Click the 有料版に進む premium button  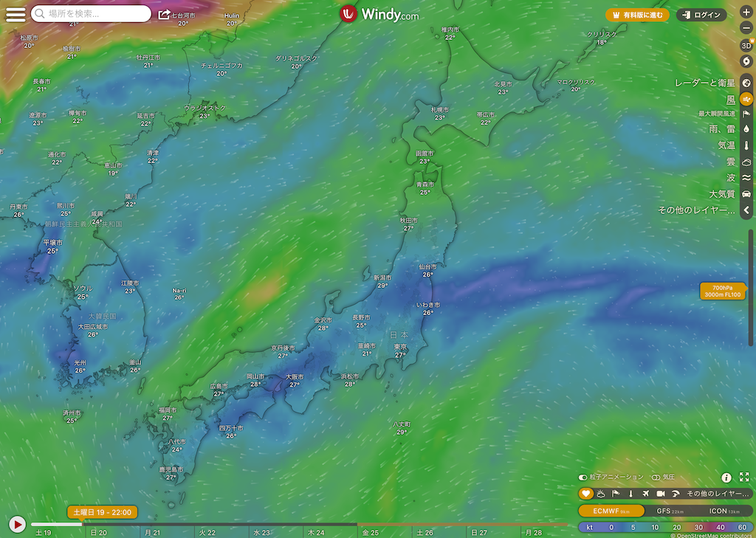637,14
